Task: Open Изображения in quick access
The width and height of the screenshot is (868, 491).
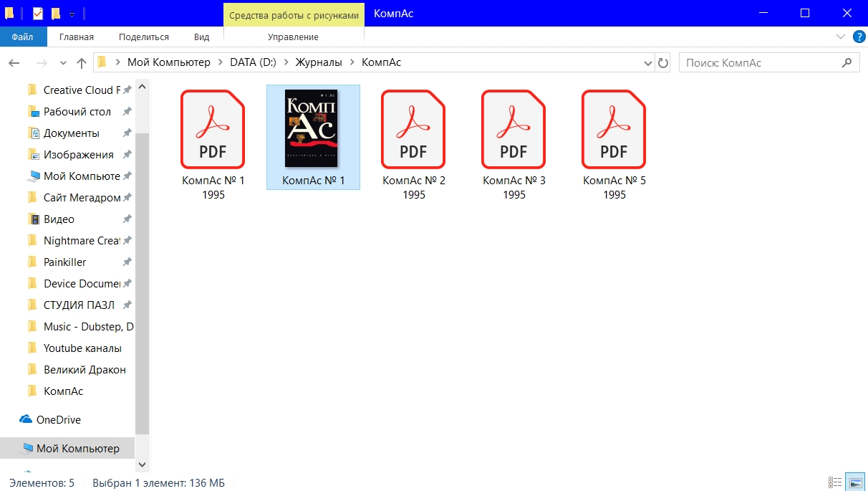Action: click(78, 155)
